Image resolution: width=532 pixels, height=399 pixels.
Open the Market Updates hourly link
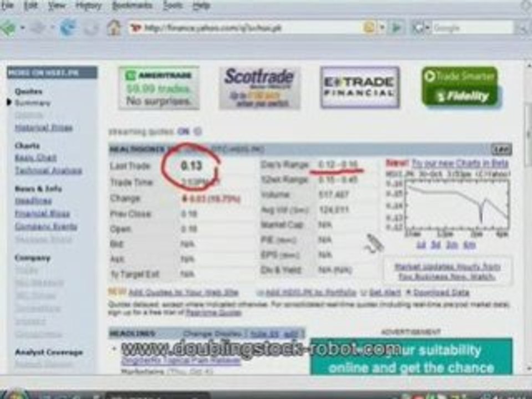tap(447, 272)
